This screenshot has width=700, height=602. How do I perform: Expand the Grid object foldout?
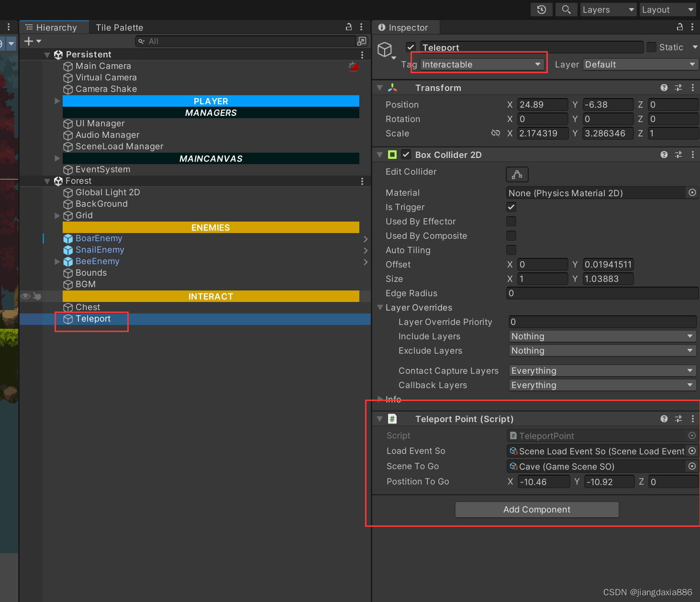click(57, 216)
